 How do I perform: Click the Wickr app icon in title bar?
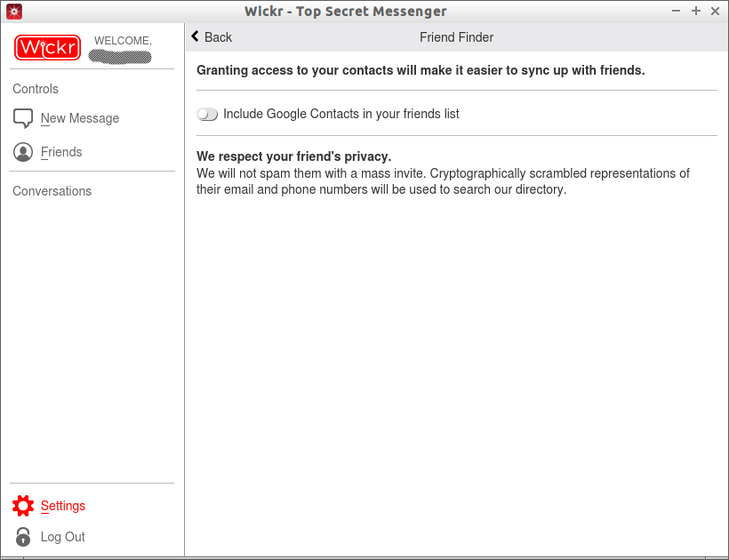(14, 12)
